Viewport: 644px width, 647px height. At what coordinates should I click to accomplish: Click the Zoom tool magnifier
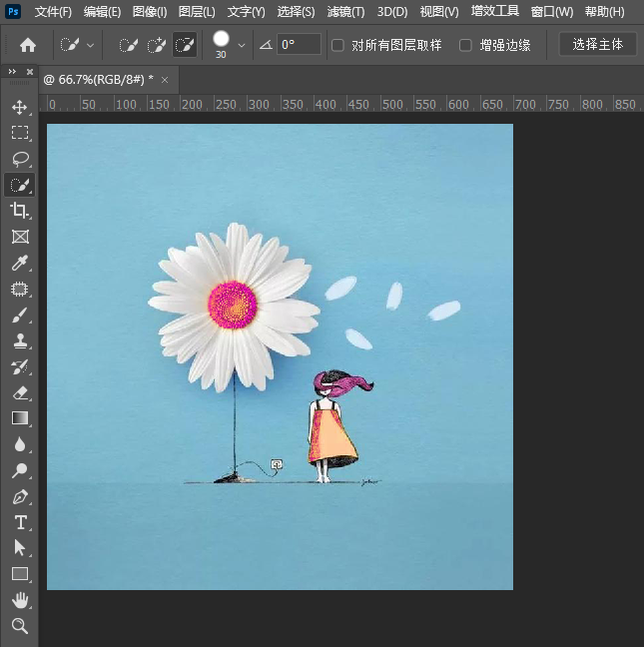coord(19,626)
